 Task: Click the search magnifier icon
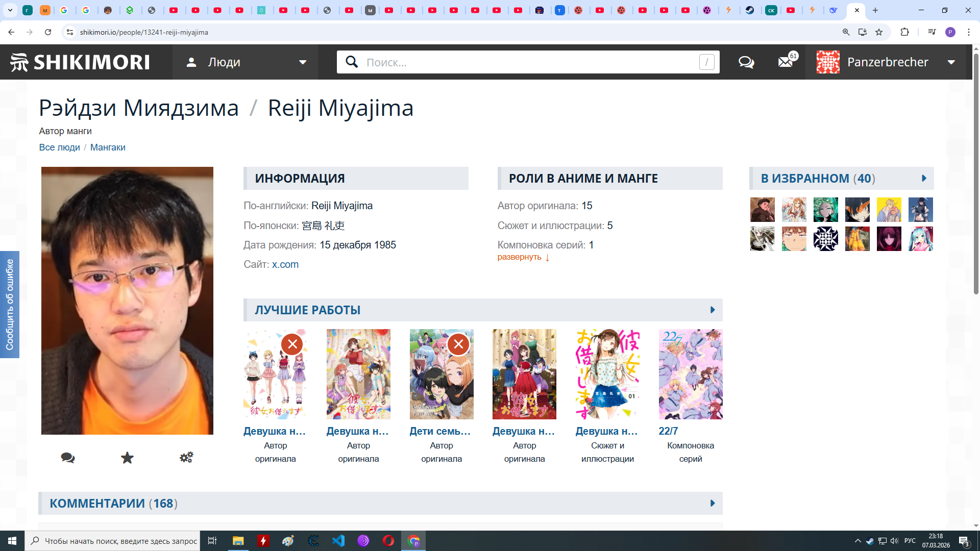(x=352, y=62)
